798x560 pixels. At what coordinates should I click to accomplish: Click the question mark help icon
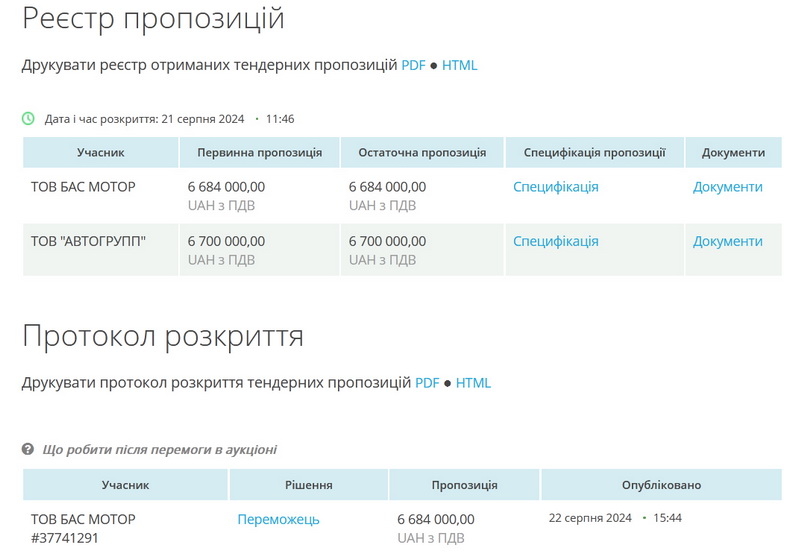pos(29,450)
